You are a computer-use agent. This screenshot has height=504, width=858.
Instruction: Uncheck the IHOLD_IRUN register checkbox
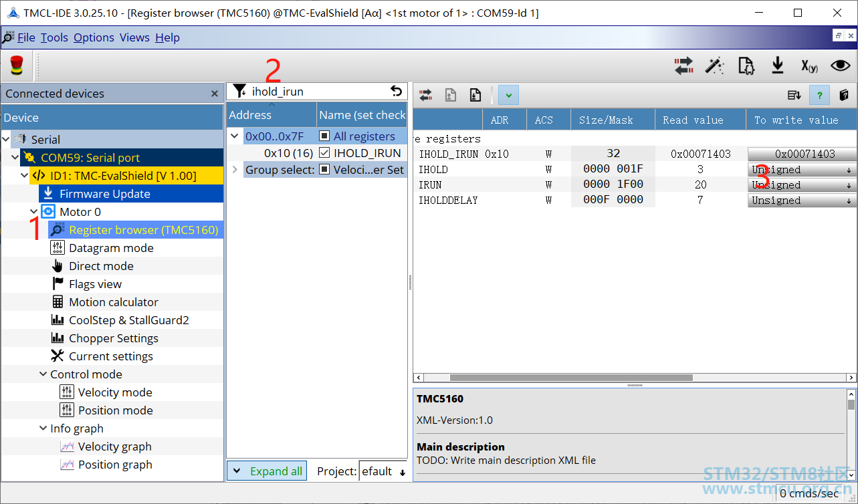coord(324,153)
